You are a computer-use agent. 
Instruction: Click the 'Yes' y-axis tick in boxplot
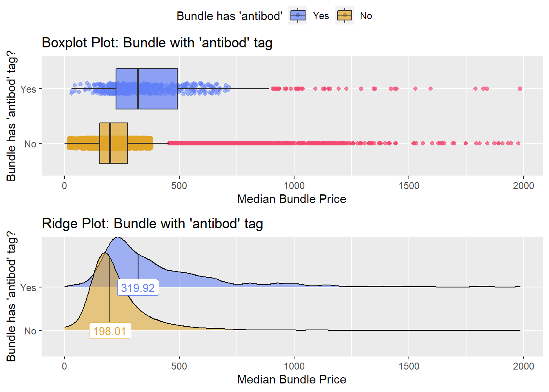pos(28,89)
